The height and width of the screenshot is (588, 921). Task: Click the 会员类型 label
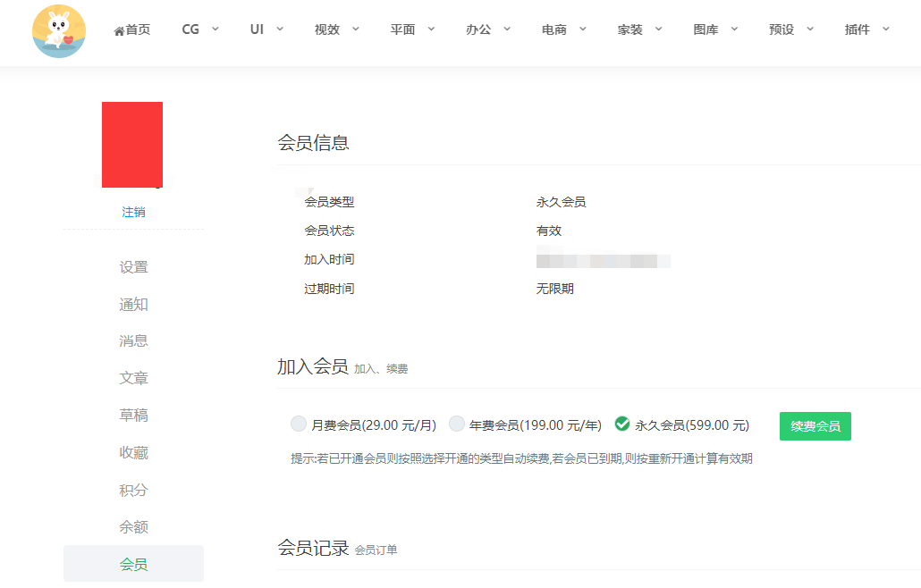click(x=329, y=202)
